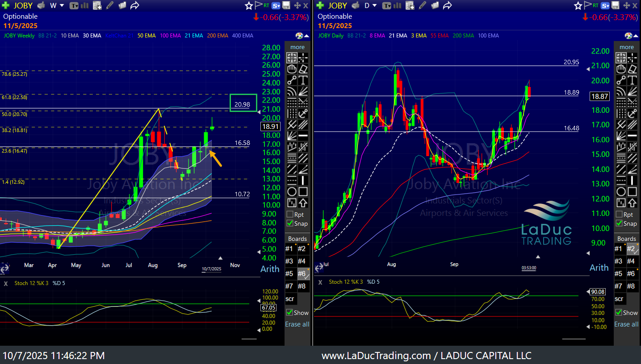Open the blue S dropdown in weekly chart

[276, 5]
